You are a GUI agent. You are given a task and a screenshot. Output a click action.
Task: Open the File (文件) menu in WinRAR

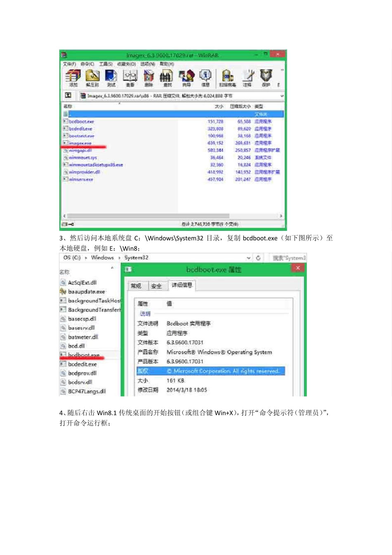click(69, 64)
